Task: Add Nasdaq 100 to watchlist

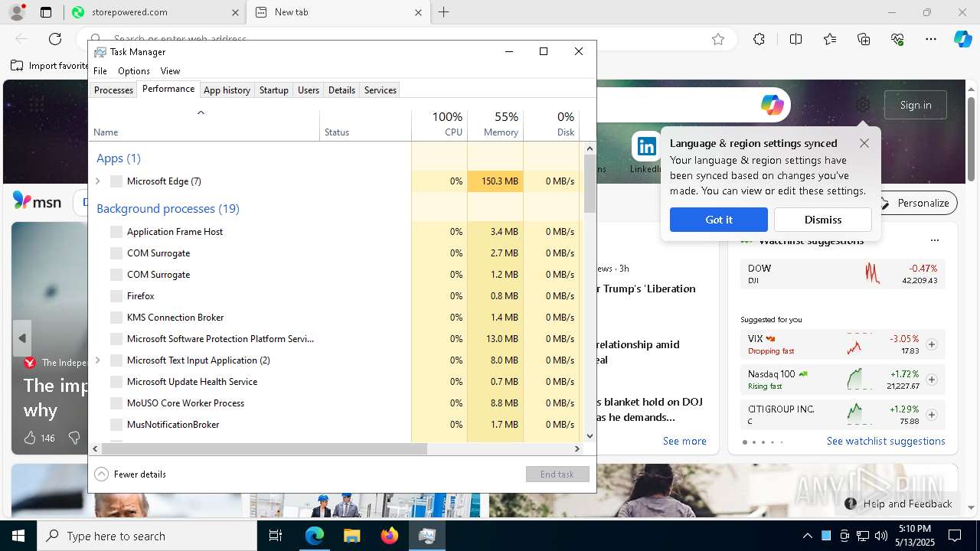Action: click(x=932, y=380)
